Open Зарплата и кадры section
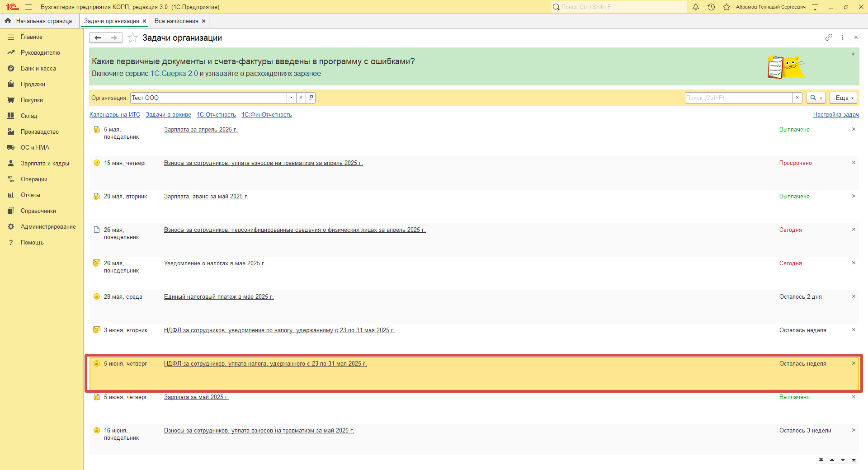Image resolution: width=868 pixels, height=470 pixels. [45, 164]
